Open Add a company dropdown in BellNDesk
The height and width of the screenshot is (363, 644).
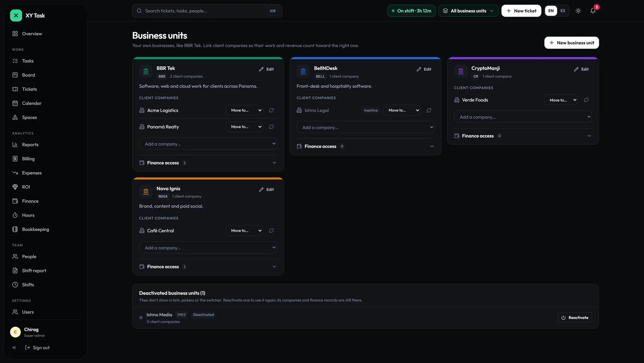pyautogui.click(x=365, y=127)
